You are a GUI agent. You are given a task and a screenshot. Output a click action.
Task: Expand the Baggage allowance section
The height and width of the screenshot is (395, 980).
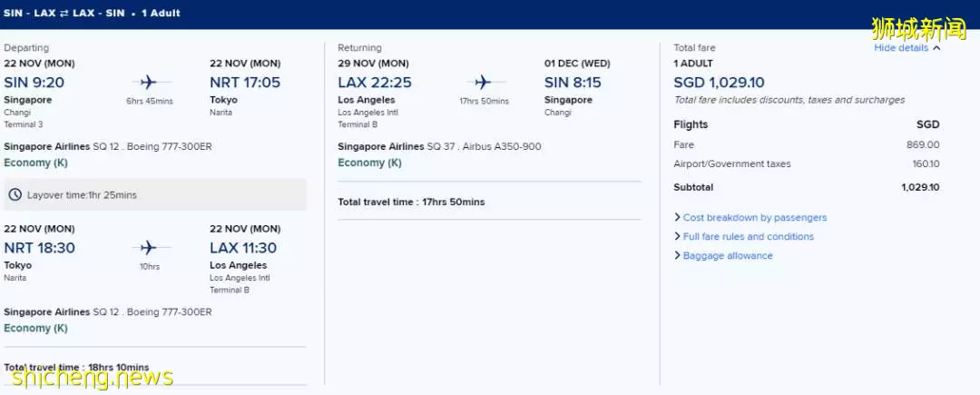[723, 256]
